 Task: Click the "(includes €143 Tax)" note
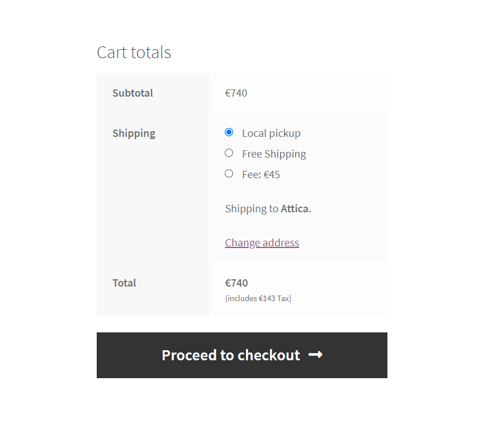[x=258, y=298]
